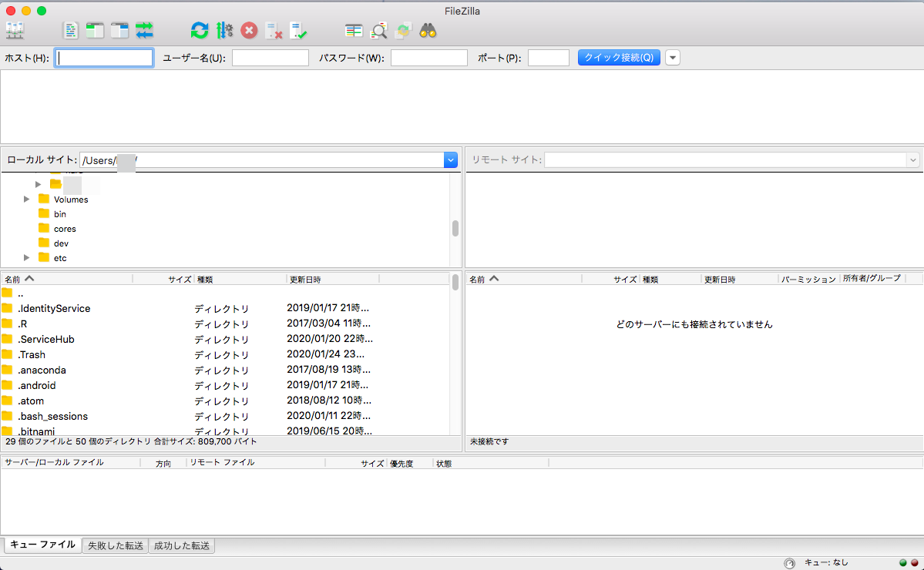924x570 pixels.
Task: Select the cores folder in tree
Action: click(x=65, y=229)
